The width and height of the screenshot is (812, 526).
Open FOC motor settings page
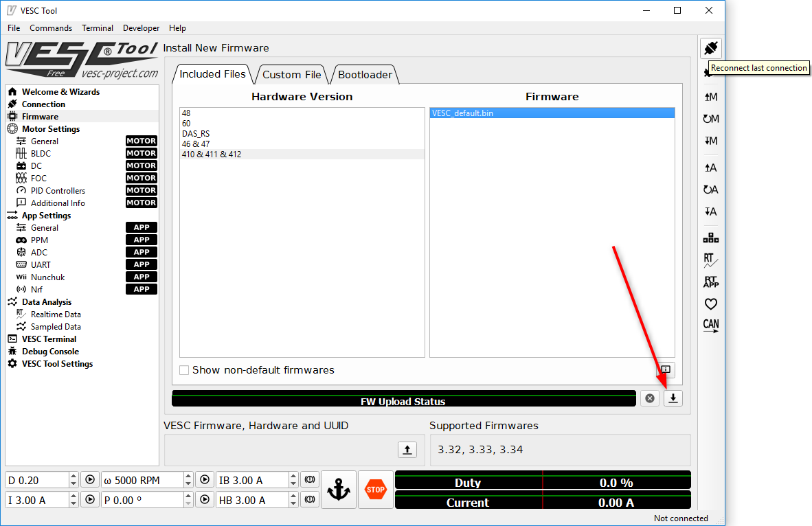click(x=38, y=179)
